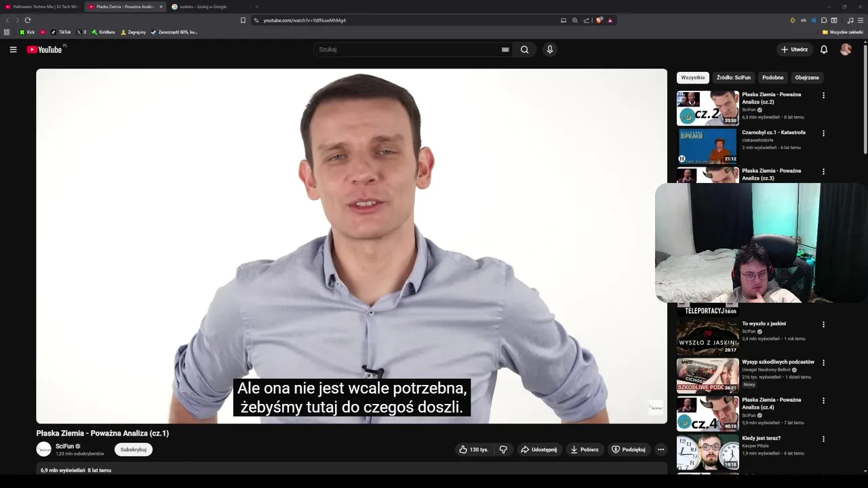Open Wysyp szkodliwych podcastów thumbnail
This screenshot has height=488, width=868.
pyautogui.click(x=707, y=375)
